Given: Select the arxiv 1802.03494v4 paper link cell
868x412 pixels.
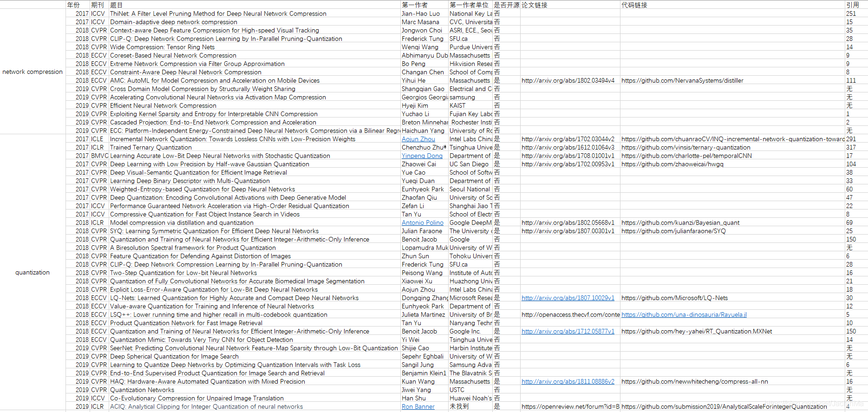Looking at the screenshot, I should (570, 80).
